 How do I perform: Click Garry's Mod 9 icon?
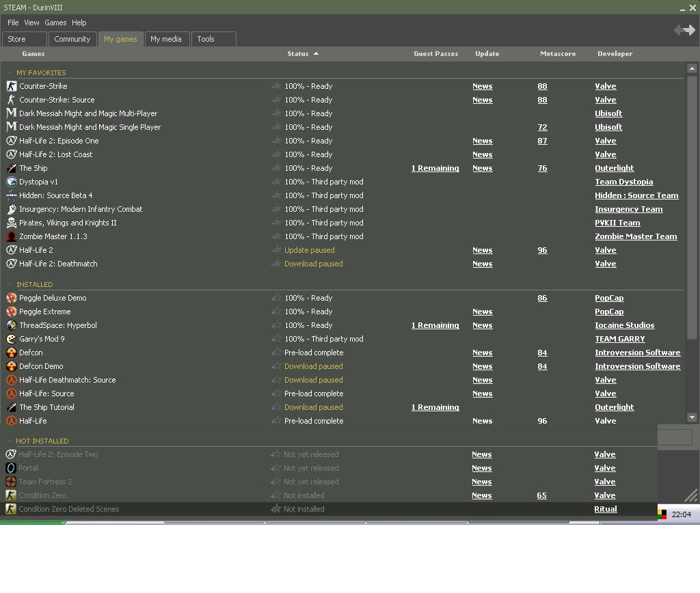pos(12,339)
